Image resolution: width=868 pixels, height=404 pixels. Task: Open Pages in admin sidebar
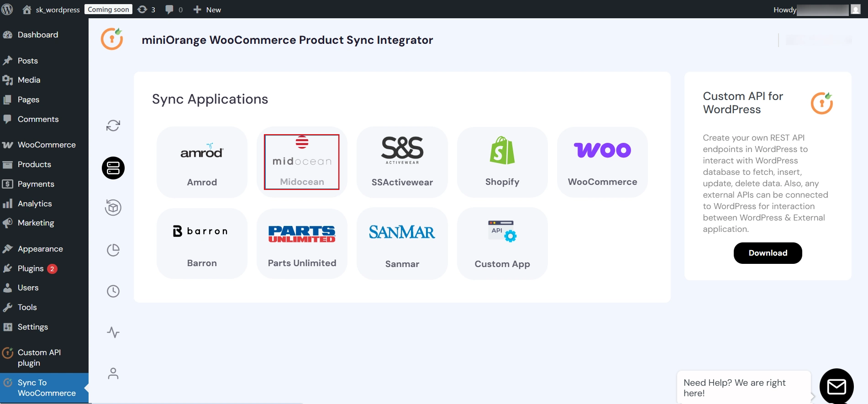44,100
